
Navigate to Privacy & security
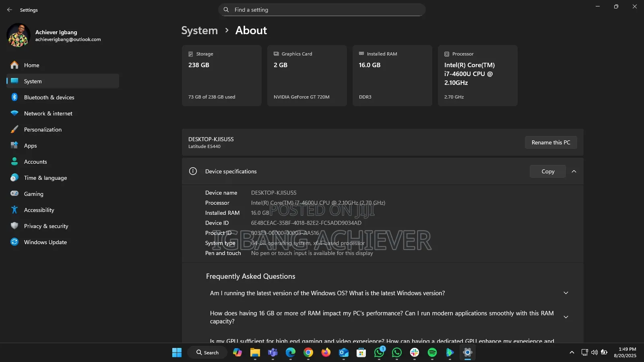(x=63, y=226)
